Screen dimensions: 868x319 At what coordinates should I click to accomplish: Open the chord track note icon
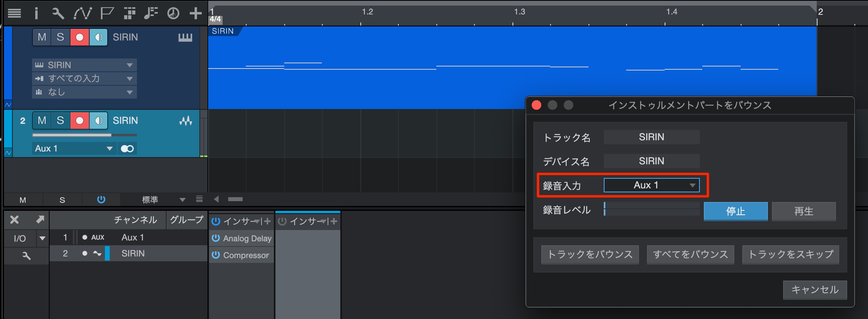[151, 13]
